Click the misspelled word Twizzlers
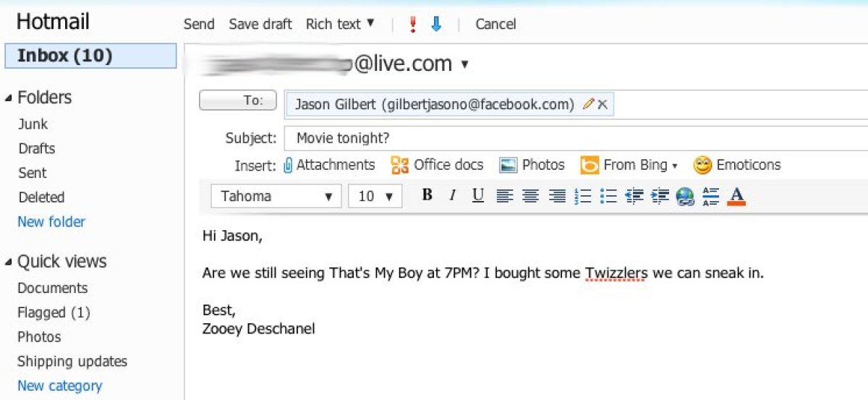The width and height of the screenshot is (868, 400). click(x=616, y=273)
